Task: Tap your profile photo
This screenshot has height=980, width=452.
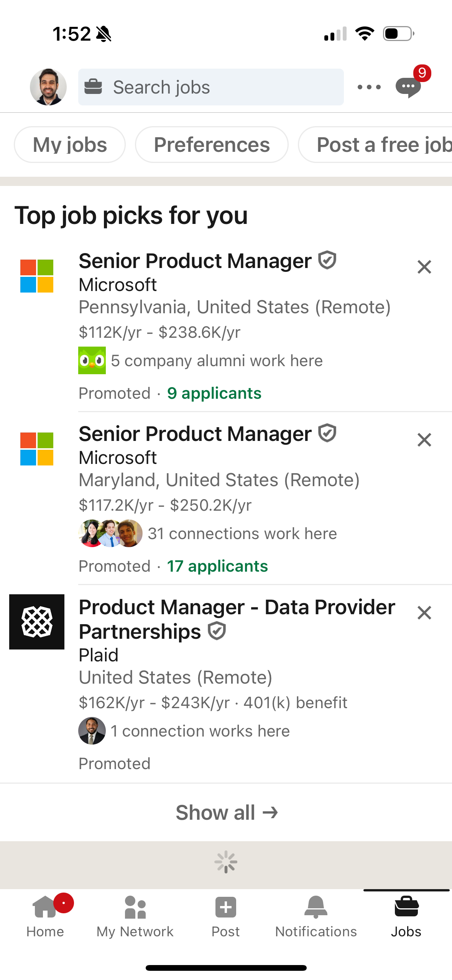Action: (48, 87)
